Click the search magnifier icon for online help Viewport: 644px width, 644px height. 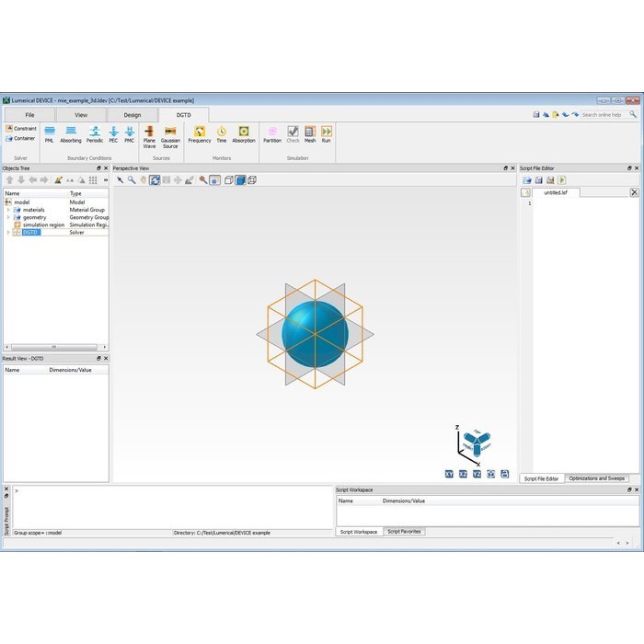pyautogui.click(x=633, y=115)
